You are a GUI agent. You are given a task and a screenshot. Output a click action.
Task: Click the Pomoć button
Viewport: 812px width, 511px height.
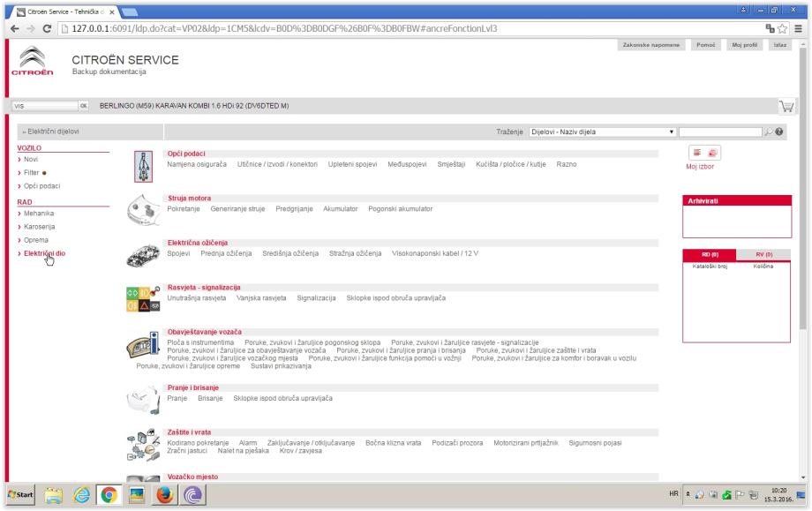(705, 45)
